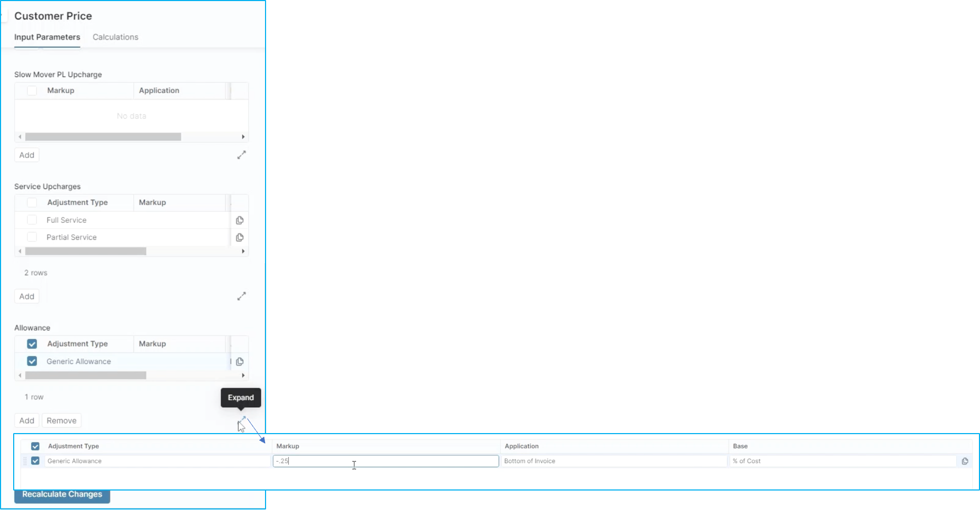Click Adjustment Type header in Service Upcharges
The width and height of the screenshot is (980, 510).
[x=77, y=202]
